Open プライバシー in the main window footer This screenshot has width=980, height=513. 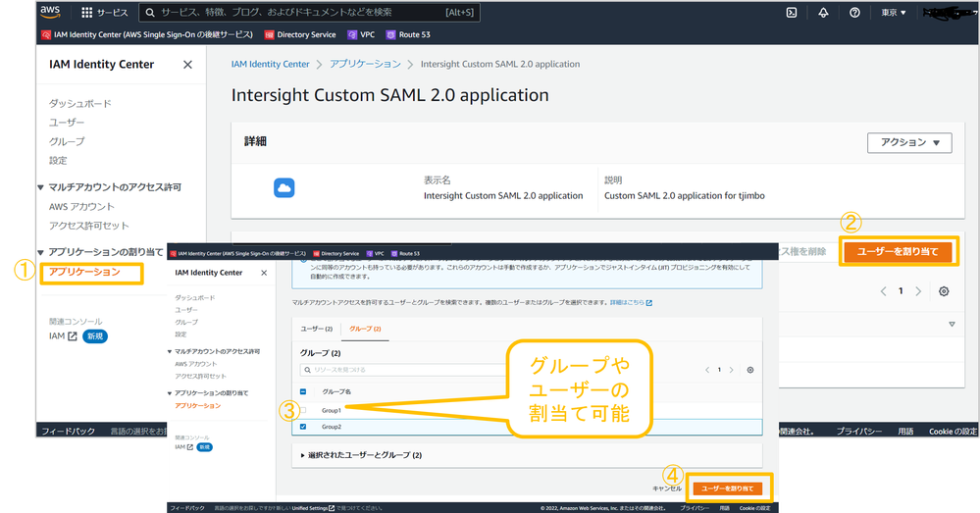click(x=858, y=432)
